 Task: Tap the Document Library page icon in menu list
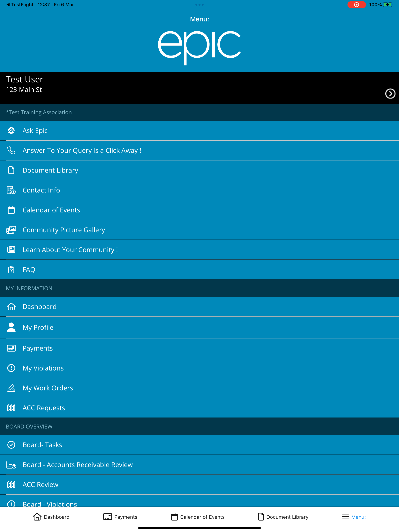(x=11, y=170)
